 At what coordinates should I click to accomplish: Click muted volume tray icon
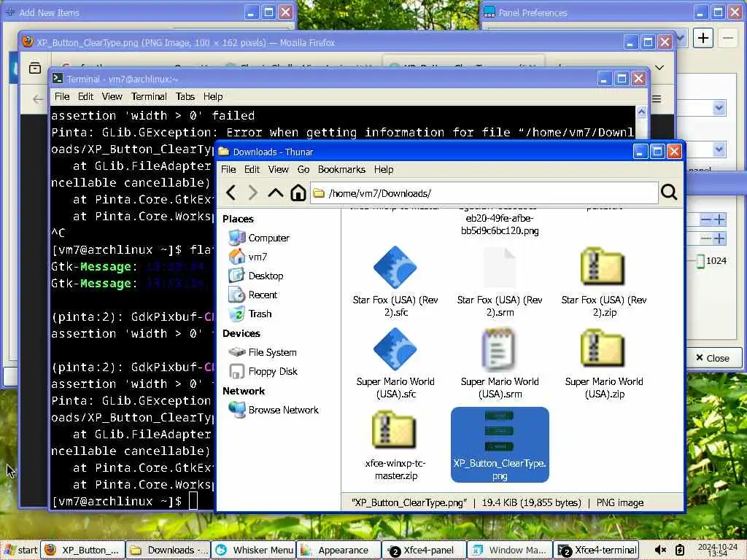point(660,550)
